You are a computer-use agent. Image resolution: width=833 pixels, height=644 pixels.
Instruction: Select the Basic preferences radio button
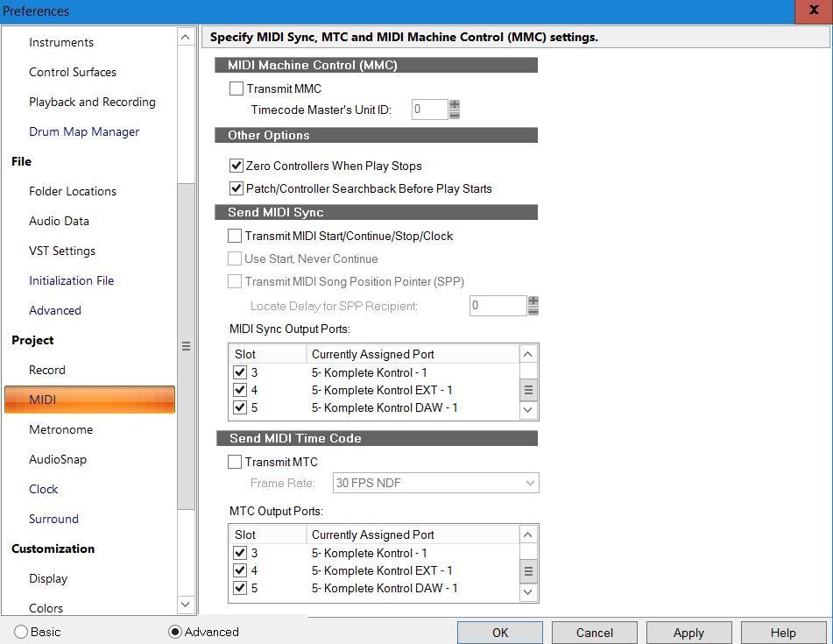tap(21, 632)
